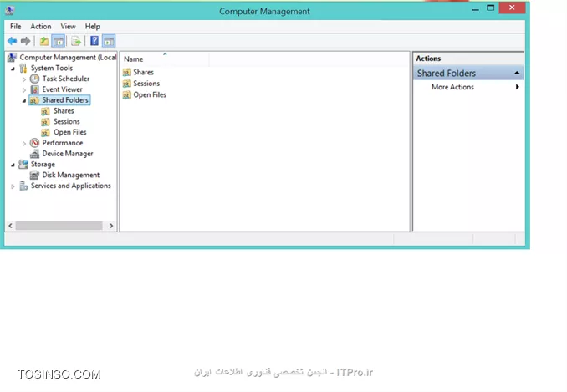
Task: Collapse the Shared Folders actions section
Action: 517,73
